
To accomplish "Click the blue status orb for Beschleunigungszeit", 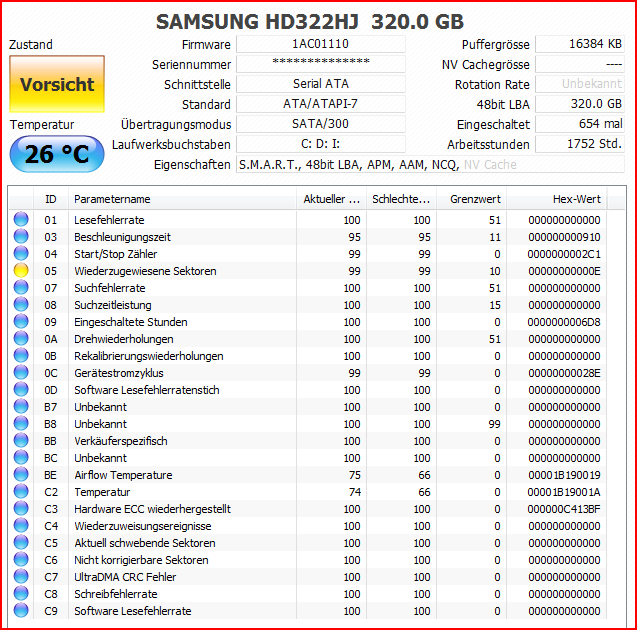I will pos(21,236).
